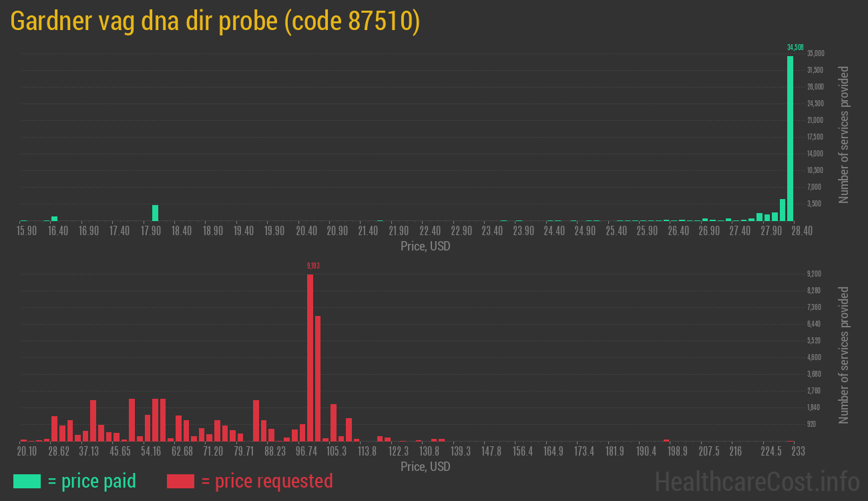The height and width of the screenshot is (501, 868).
Task: Click the second-tallest red bar right of the peak
Action: tap(318, 378)
